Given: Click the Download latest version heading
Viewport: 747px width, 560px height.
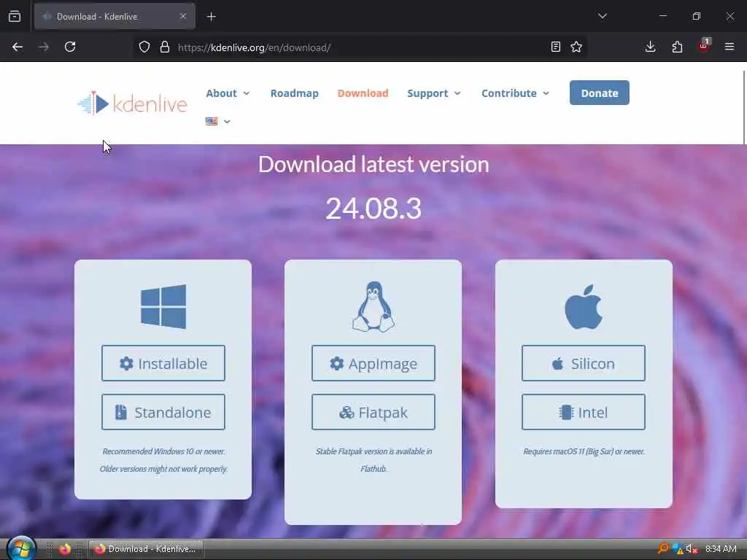Looking at the screenshot, I should click(x=373, y=164).
